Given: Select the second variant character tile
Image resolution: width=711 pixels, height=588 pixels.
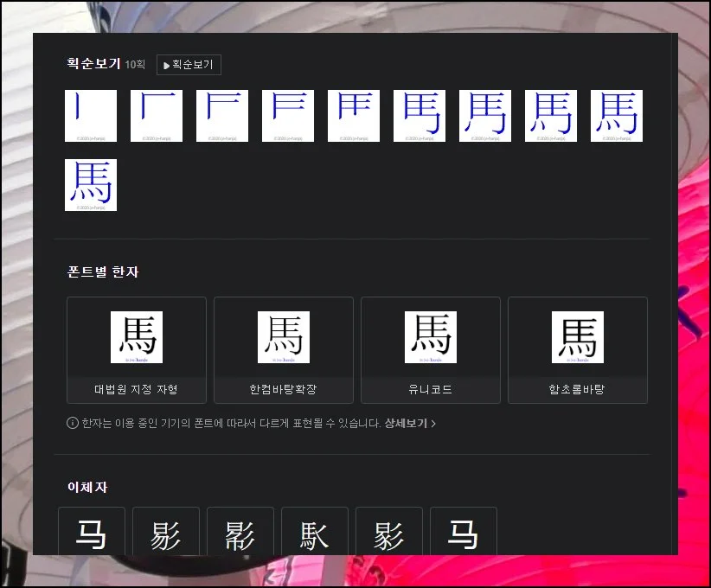Looking at the screenshot, I should click(x=166, y=534).
